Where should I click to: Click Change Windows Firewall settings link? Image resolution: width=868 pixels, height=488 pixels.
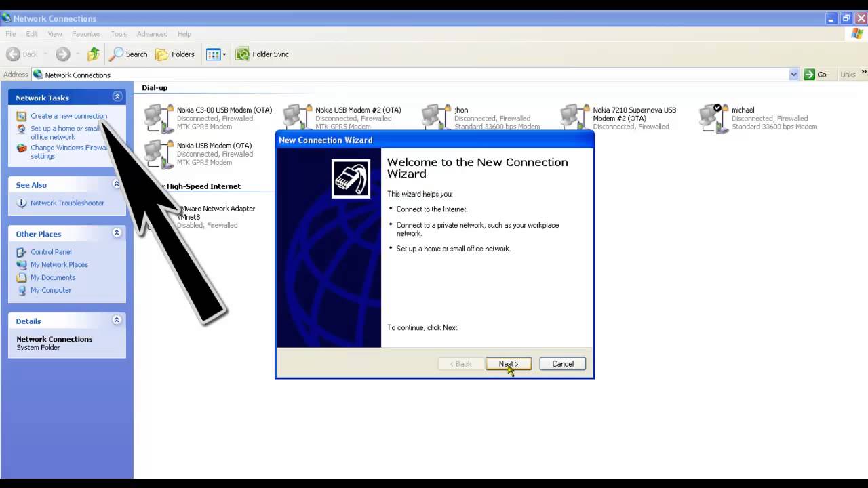click(x=68, y=152)
